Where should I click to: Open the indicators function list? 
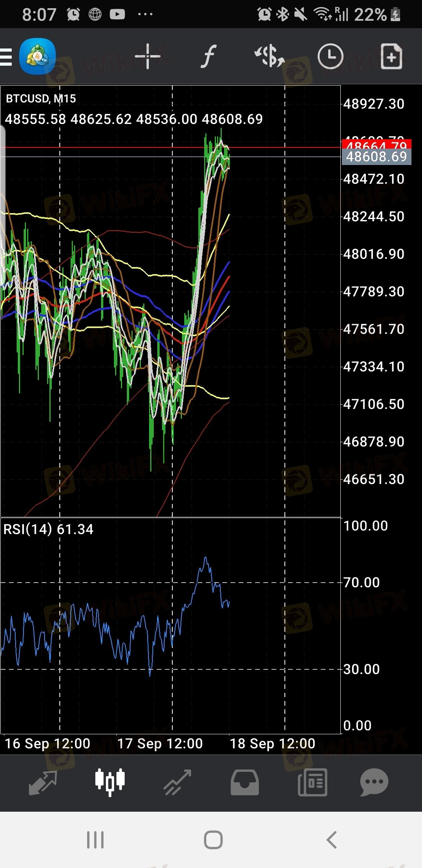pos(209,57)
